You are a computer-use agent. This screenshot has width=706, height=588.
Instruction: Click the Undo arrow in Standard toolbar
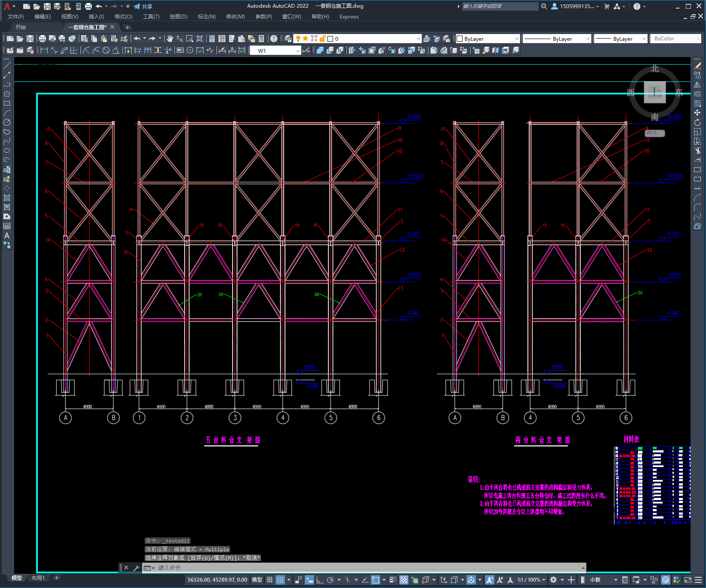tap(137, 39)
